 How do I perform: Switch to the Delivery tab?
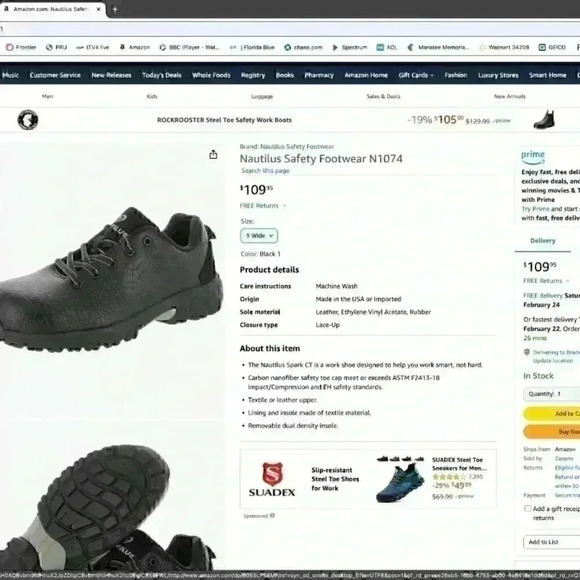543,241
